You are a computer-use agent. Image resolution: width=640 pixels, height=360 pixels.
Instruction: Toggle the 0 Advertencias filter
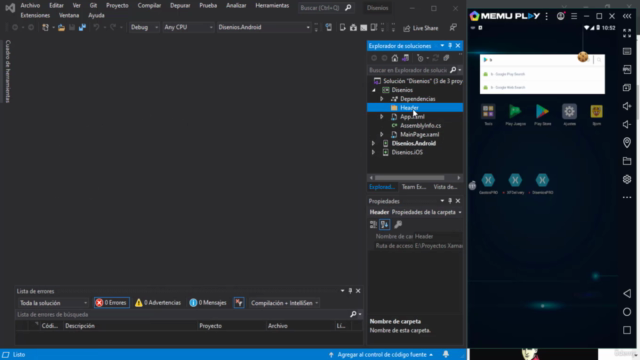coord(158,303)
